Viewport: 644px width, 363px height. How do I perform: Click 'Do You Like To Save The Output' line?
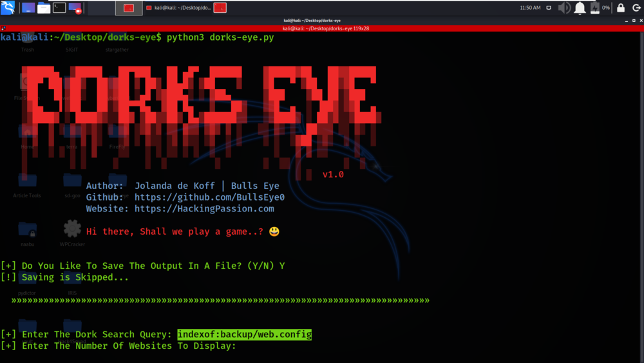click(x=142, y=266)
